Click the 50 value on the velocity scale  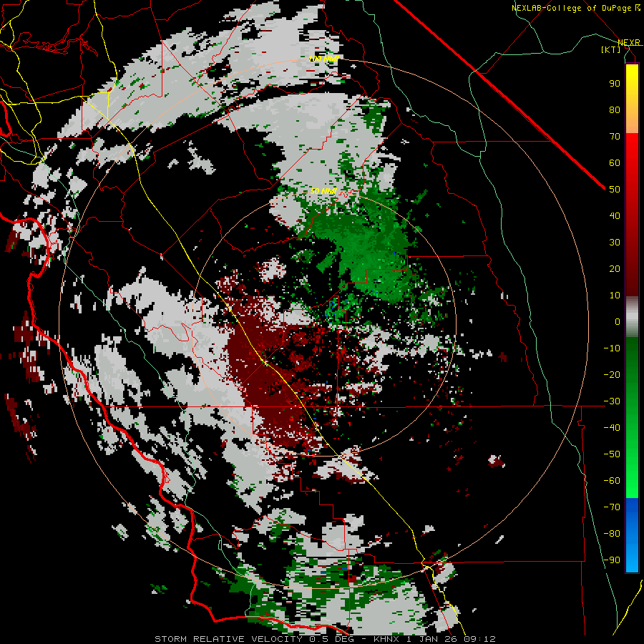pos(615,190)
